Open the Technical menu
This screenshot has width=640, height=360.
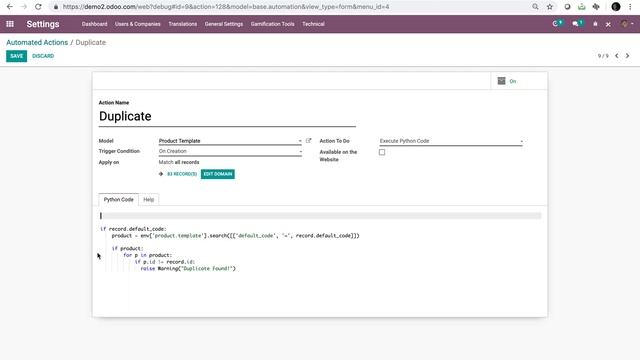pos(313,24)
